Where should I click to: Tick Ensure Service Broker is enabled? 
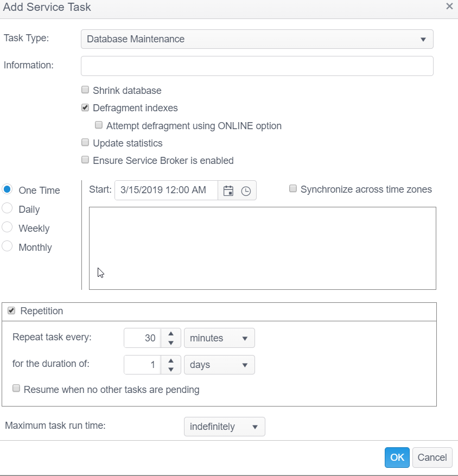point(85,160)
